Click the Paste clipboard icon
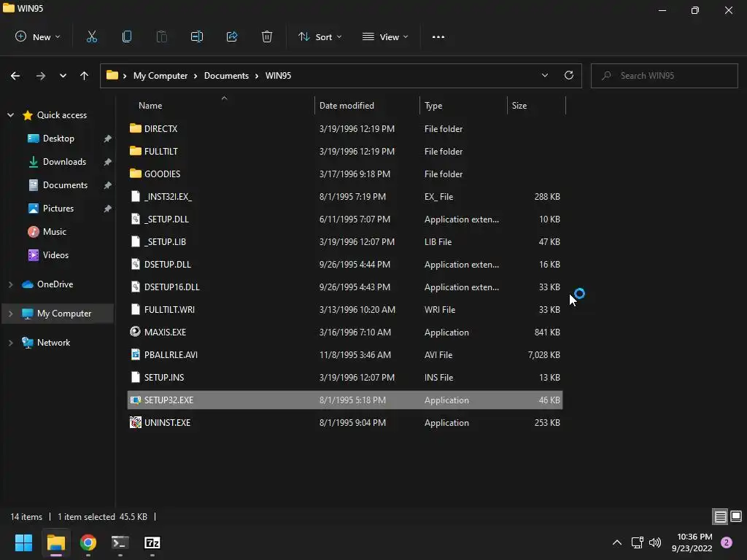Viewport: 747px width, 560px height. [x=162, y=36]
